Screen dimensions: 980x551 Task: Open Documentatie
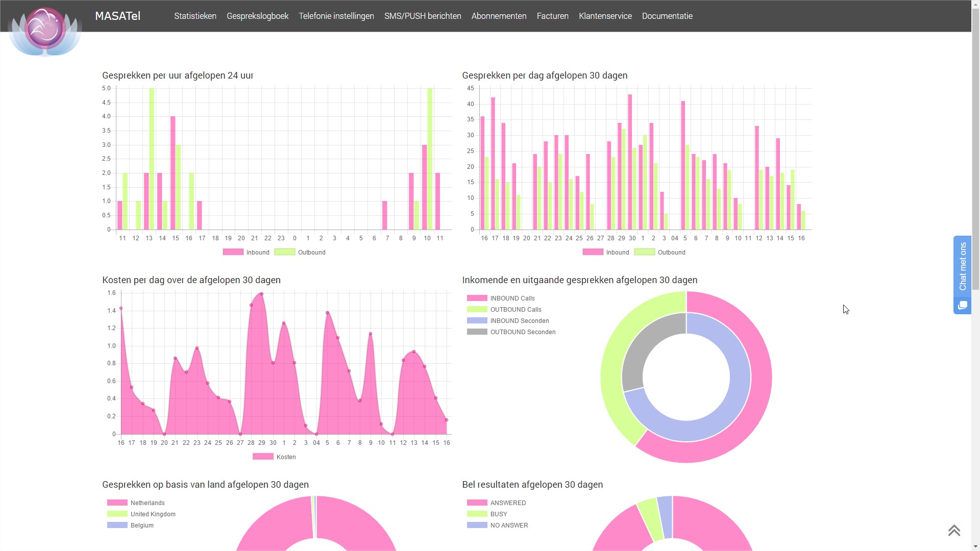[667, 16]
